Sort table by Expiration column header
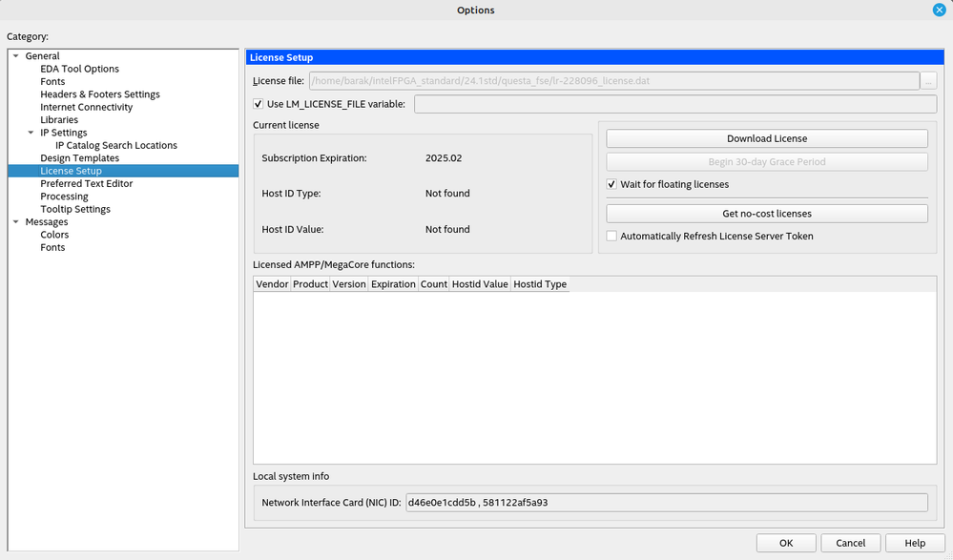This screenshot has width=953, height=560. point(393,284)
